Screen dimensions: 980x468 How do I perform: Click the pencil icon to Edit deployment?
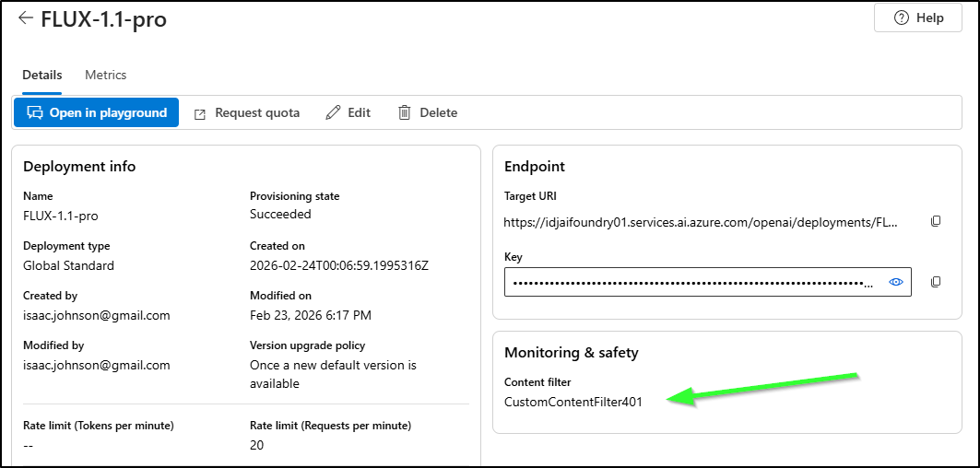coord(334,112)
